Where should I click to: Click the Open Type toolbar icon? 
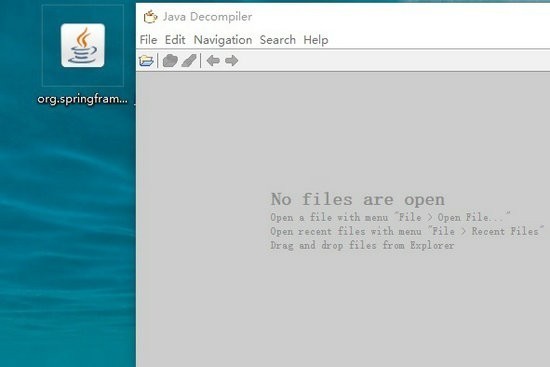(x=170, y=61)
